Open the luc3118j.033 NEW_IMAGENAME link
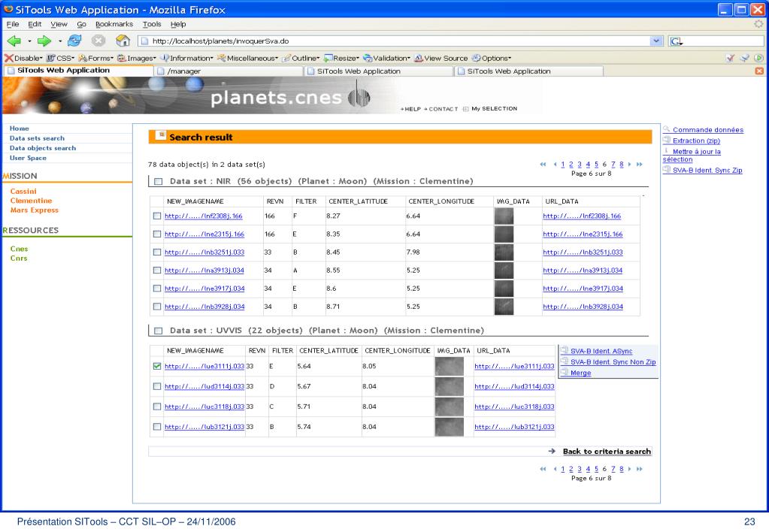The width and height of the screenshot is (769, 532). [204, 407]
